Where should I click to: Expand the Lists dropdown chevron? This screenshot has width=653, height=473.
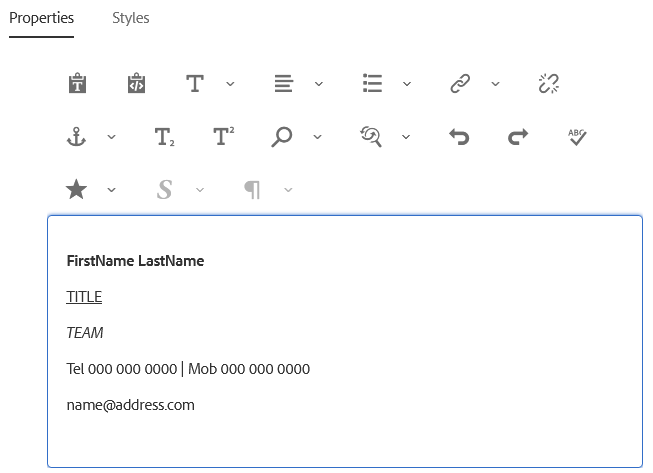click(407, 84)
